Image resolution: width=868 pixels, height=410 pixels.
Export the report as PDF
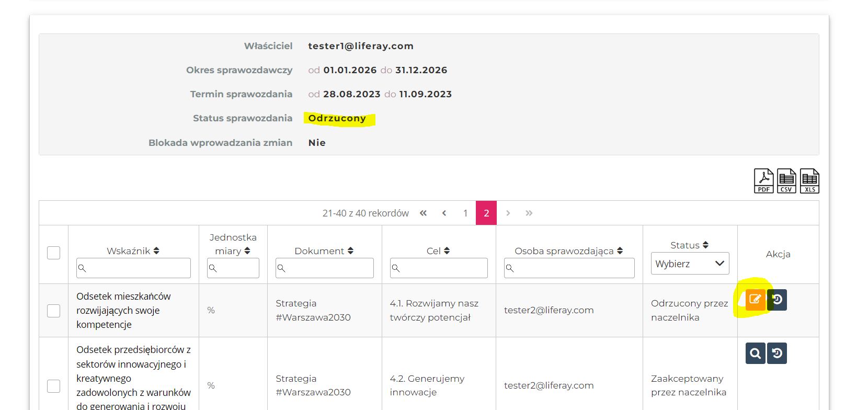[763, 181]
